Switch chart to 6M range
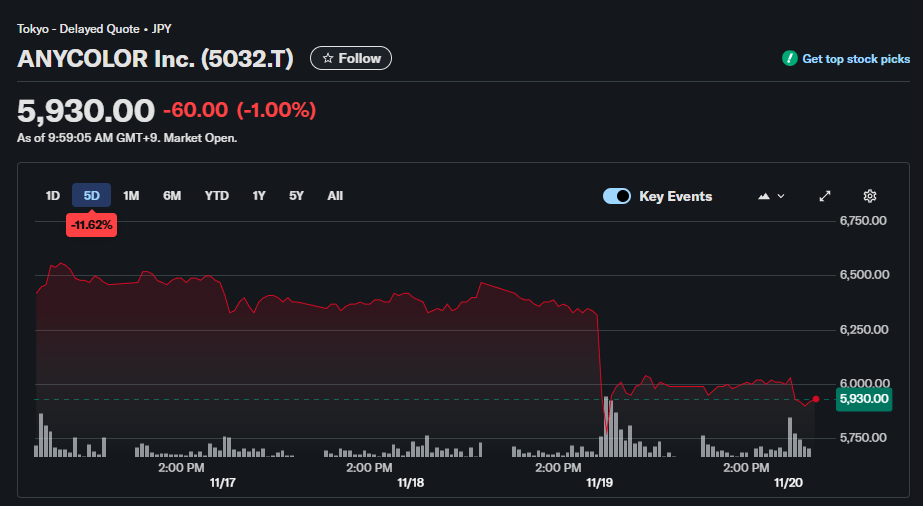Image resolution: width=923 pixels, height=506 pixels. 172,195
